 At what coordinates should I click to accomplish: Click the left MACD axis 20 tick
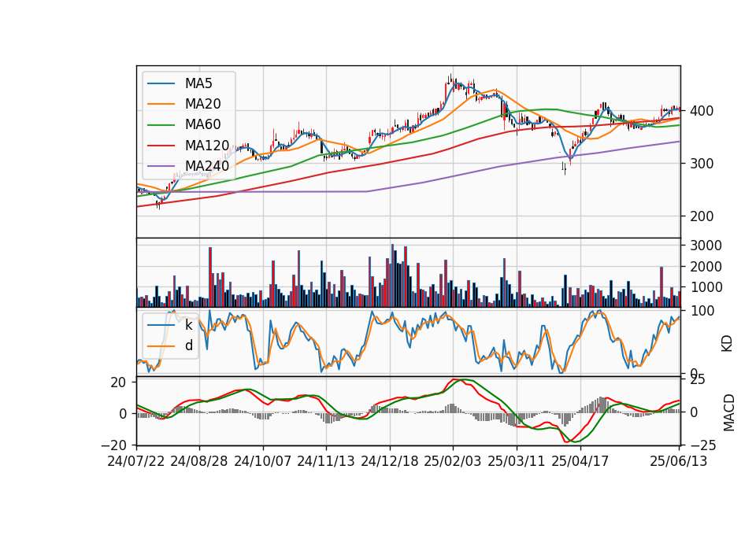[x=118, y=382]
